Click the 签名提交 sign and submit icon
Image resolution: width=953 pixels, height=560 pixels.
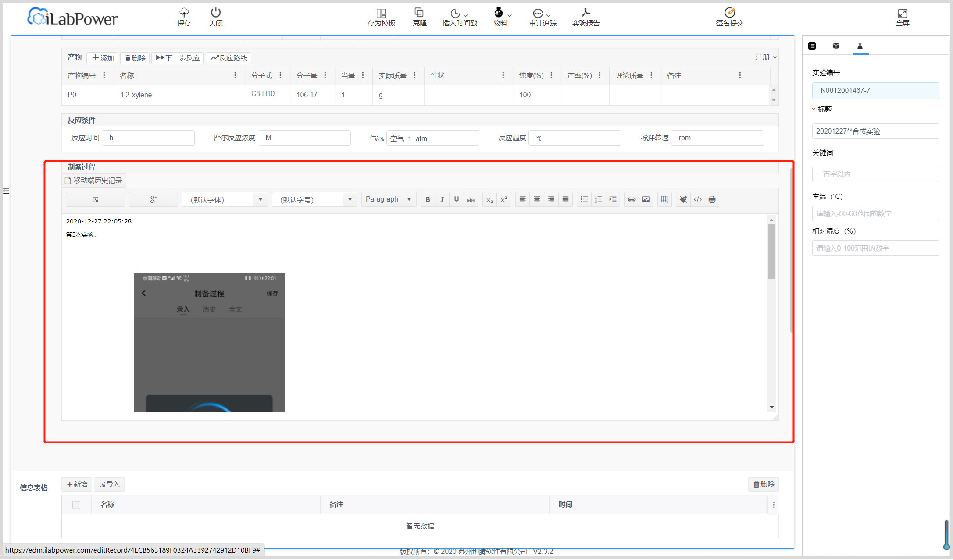click(x=729, y=17)
